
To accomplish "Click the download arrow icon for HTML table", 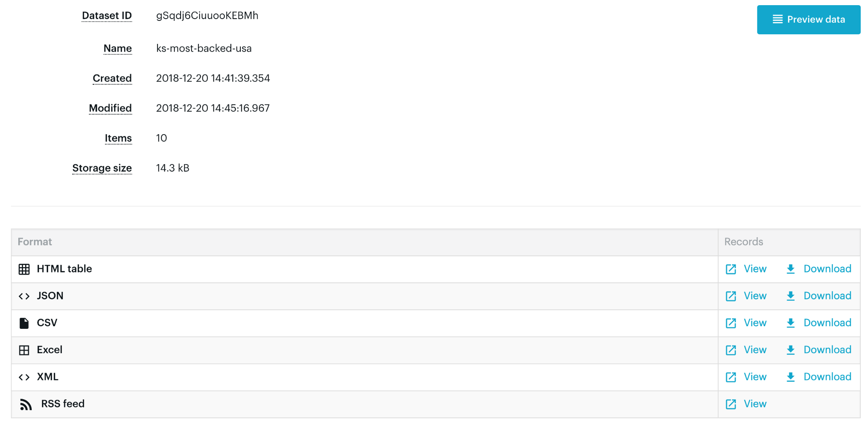I will pyautogui.click(x=791, y=269).
